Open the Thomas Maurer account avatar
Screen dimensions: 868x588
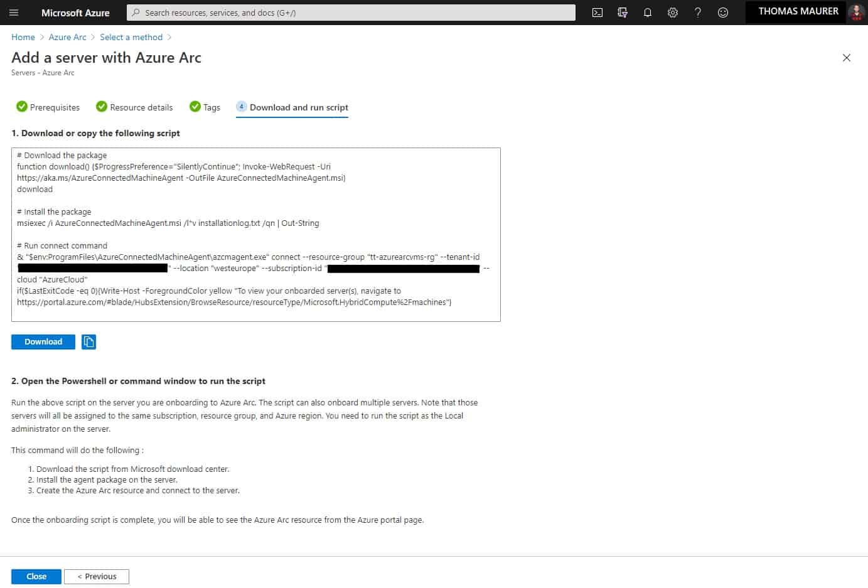(x=856, y=12)
